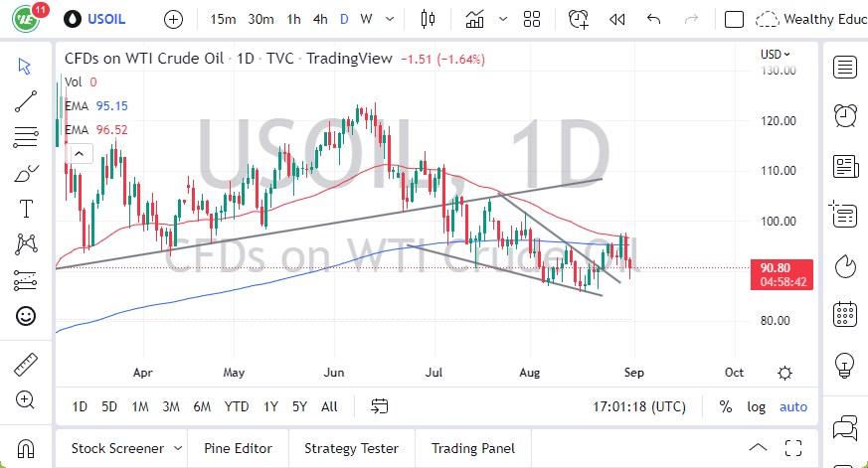Toggle the log scale option

click(757, 406)
